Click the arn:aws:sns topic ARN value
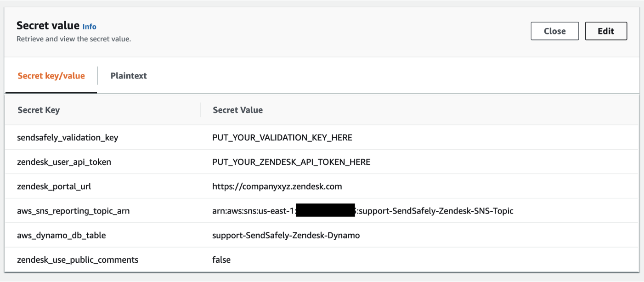The height and width of the screenshot is (282, 644). click(x=363, y=211)
